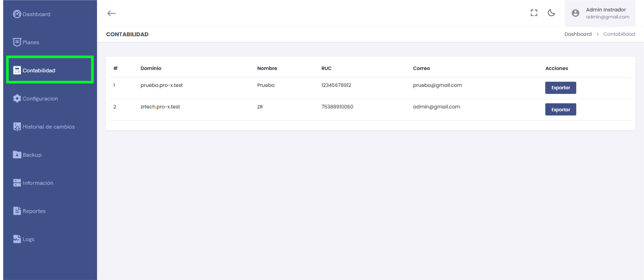
Task: Click the Logs chart icon
Action: coord(17,239)
